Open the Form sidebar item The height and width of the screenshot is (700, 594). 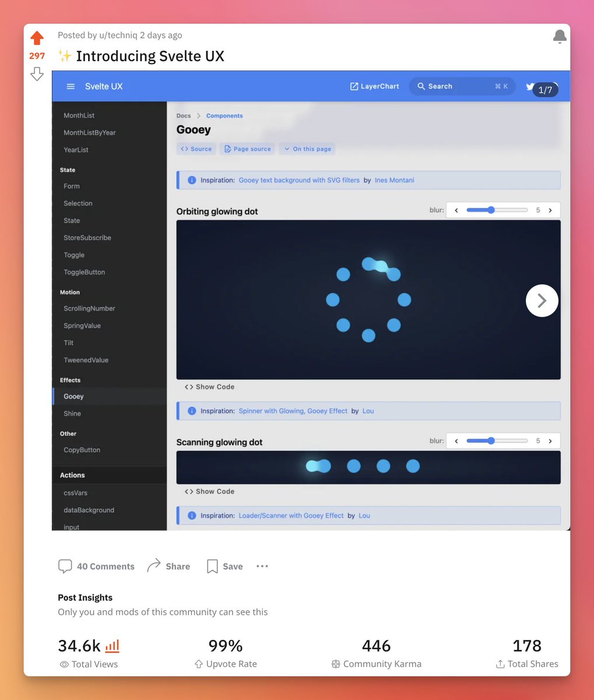(72, 186)
